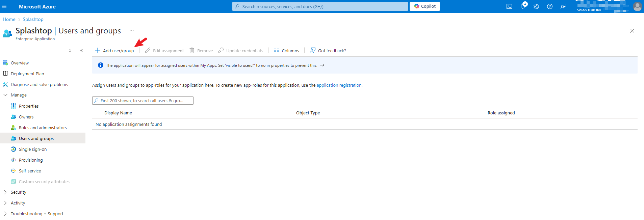Click Got feedback?
This screenshot has height=220, width=644.
pos(328,51)
